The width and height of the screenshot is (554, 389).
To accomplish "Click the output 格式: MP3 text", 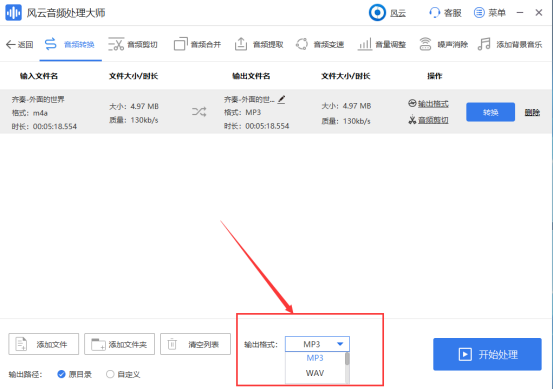I will point(242,112).
